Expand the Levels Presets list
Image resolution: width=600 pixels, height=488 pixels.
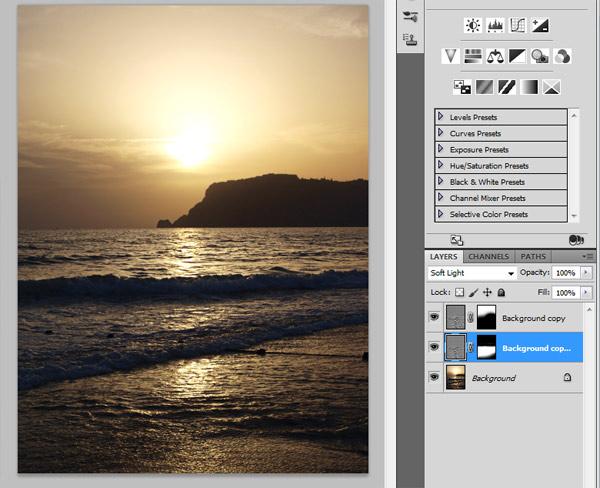(x=441, y=117)
